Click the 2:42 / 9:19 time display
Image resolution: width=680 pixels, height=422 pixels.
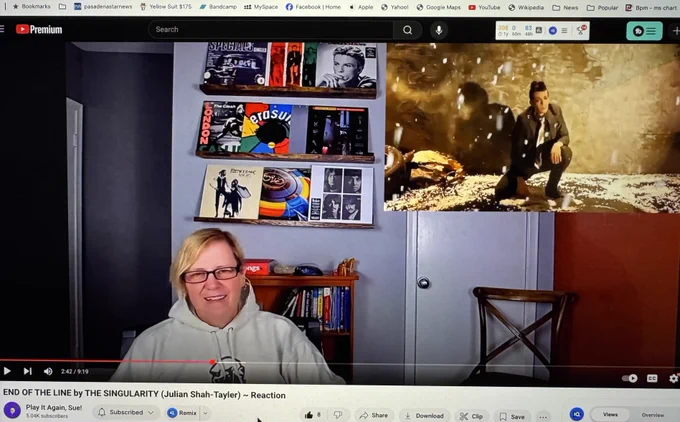pos(75,372)
